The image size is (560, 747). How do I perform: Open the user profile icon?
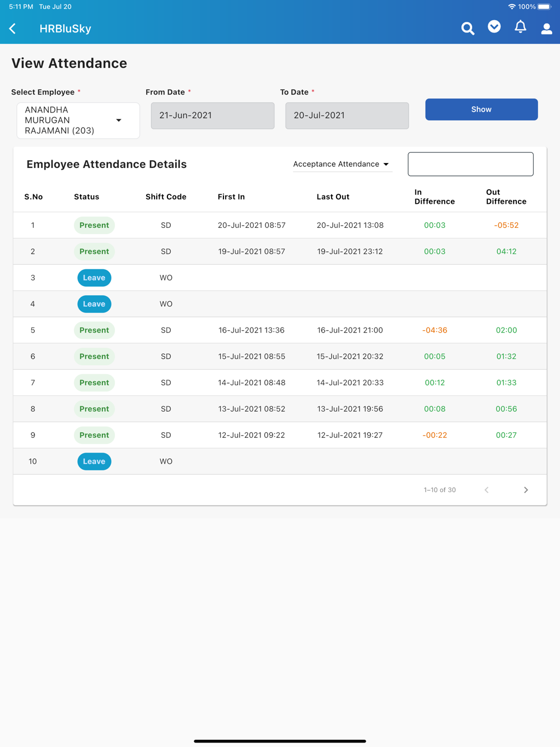point(547,29)
